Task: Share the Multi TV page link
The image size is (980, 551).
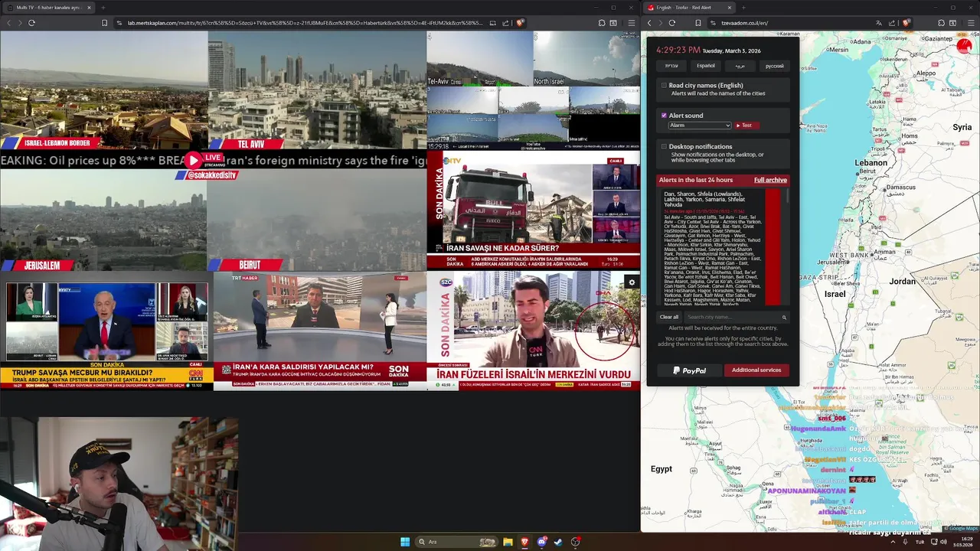Action: coord(506,23)
